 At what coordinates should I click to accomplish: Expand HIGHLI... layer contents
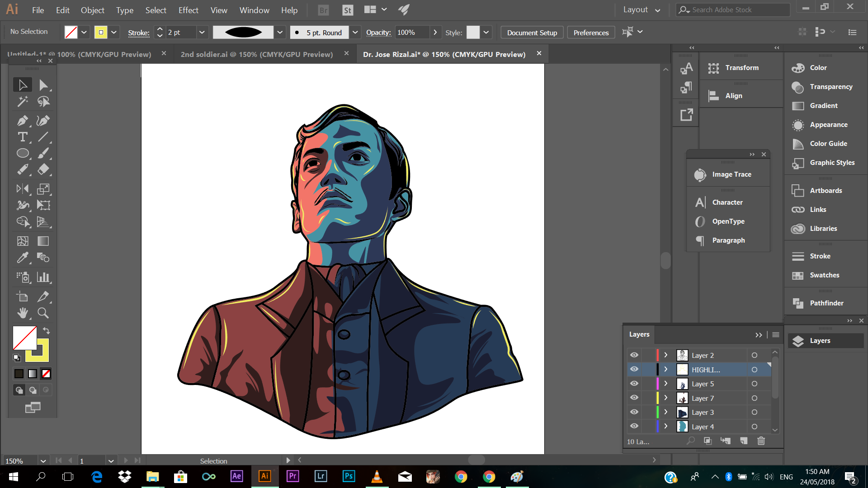coord(666,369)
